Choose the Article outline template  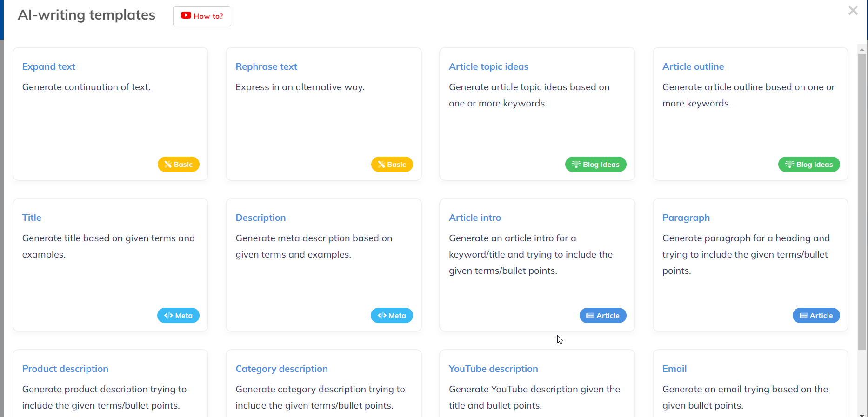click(x=693, y=66)
